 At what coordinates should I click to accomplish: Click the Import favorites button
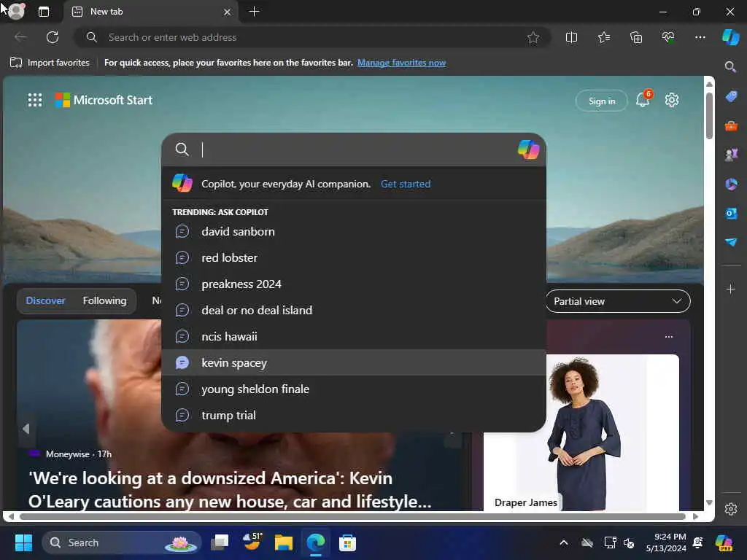click(50, 63)
